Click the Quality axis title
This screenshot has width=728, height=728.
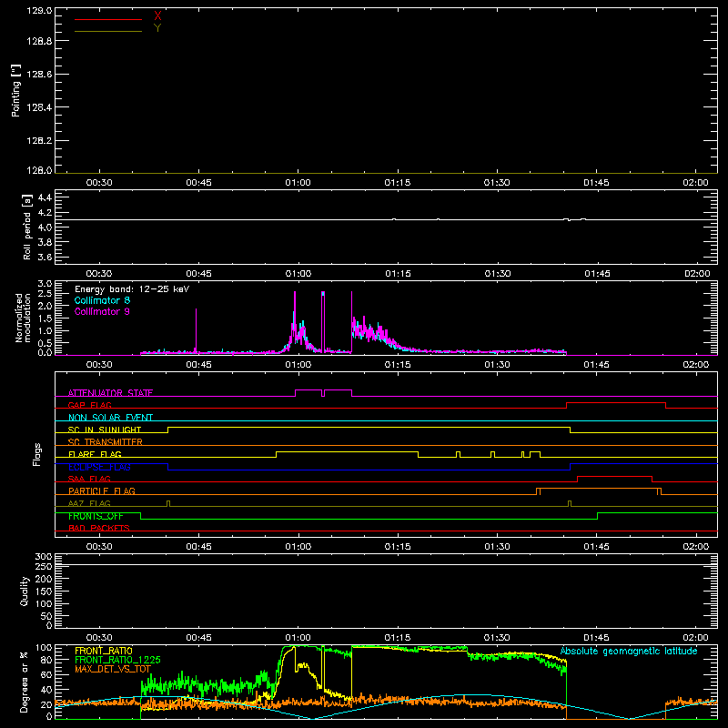(x=25, y=591)
